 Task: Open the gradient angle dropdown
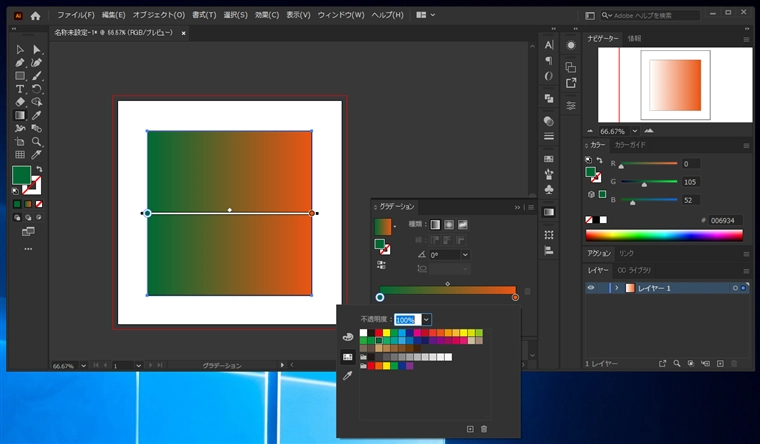465,255
